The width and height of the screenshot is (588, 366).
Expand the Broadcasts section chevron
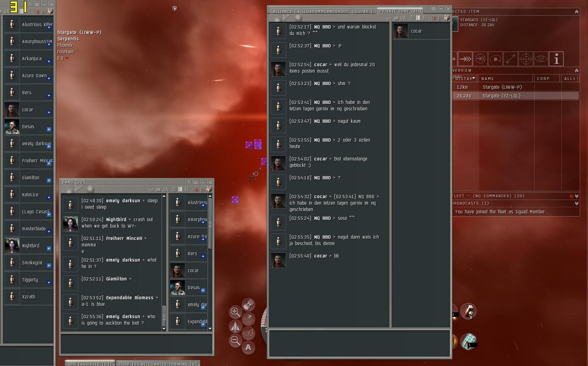[x=576, y=203]
